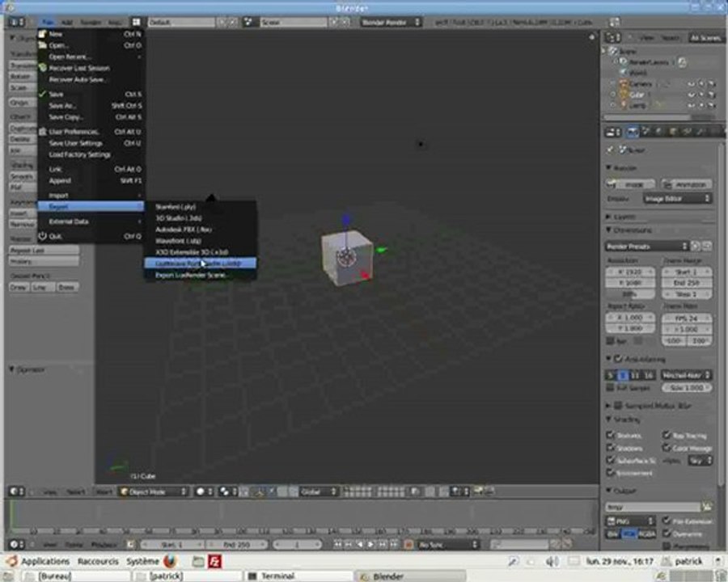Toggle Camera visibility eye in outliner
Image resolution: width=728 pixels, height=582 pixels.
click(x=692, y=84)
